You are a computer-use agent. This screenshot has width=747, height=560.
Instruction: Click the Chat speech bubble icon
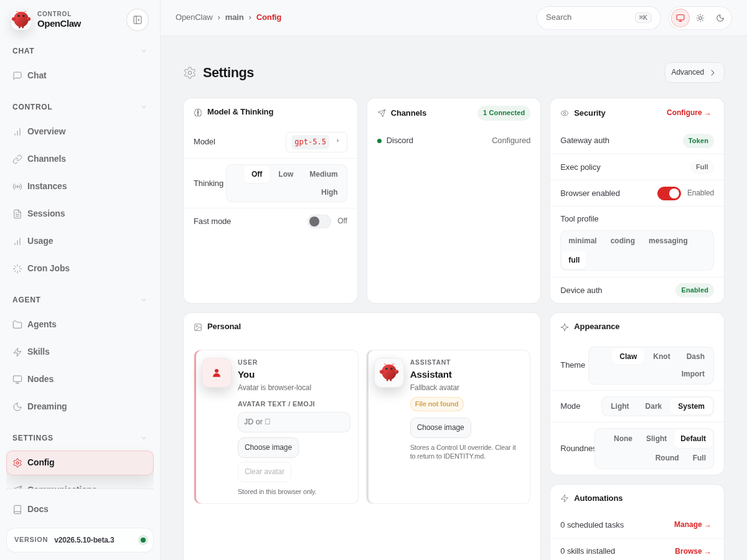click(x=17, y=76)
